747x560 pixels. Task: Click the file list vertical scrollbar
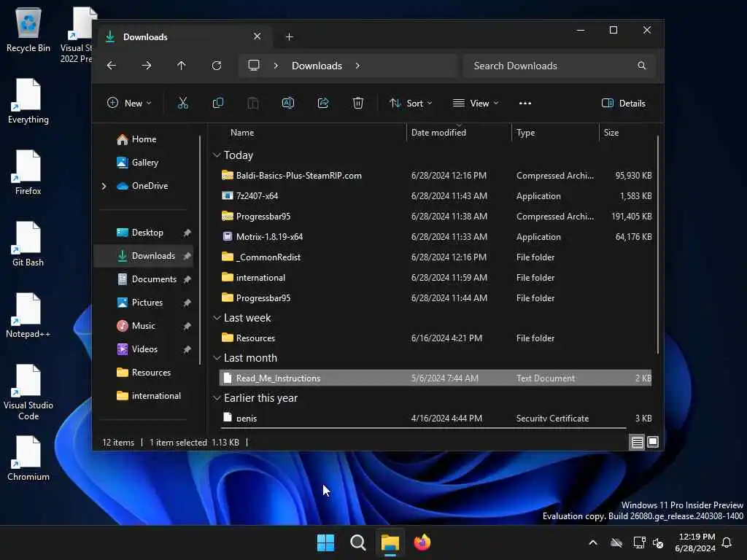658,245
